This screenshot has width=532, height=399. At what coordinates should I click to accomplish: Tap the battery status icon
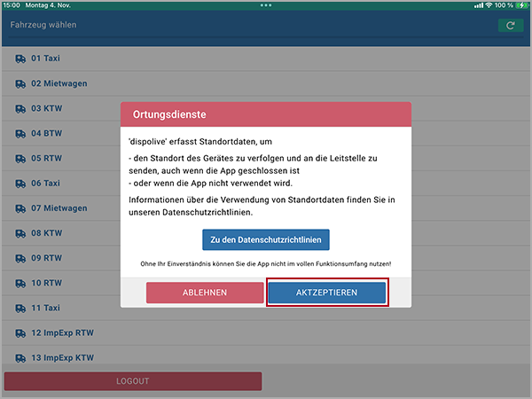coord(522,5)
